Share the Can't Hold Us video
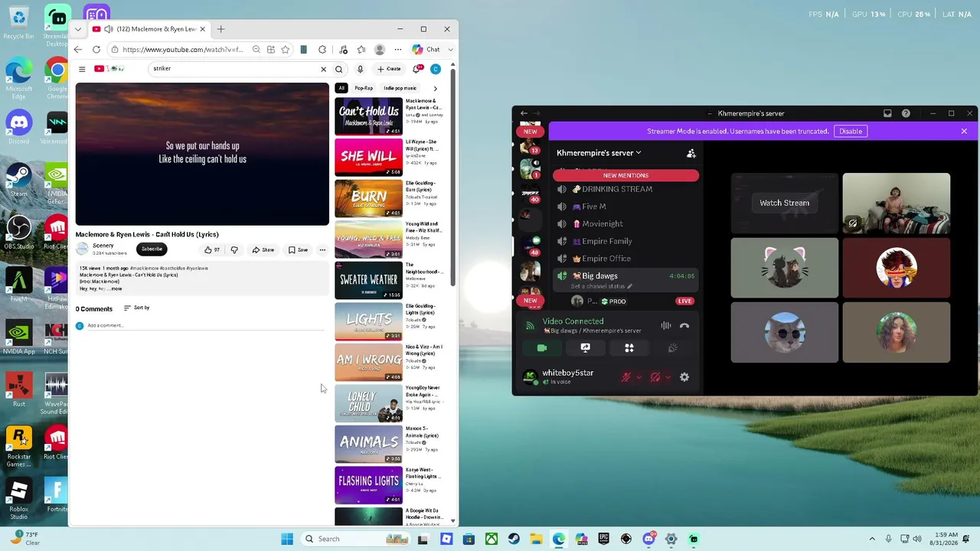Screen dimensions: 980x551 tap(263, 249)
